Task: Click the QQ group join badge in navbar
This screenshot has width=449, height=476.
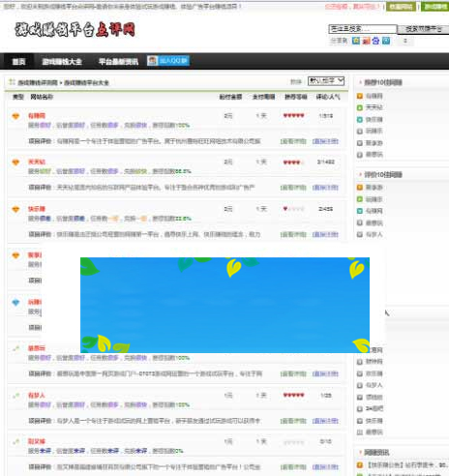Action: click(168, 61)
